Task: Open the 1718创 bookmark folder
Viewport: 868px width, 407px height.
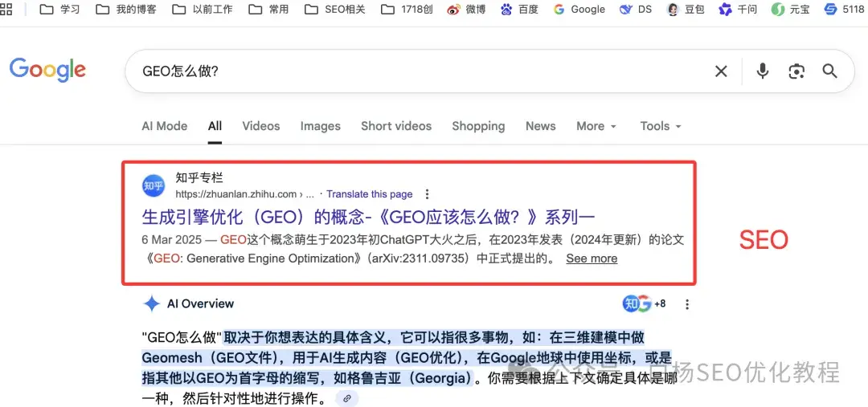Action: point(407,10)
